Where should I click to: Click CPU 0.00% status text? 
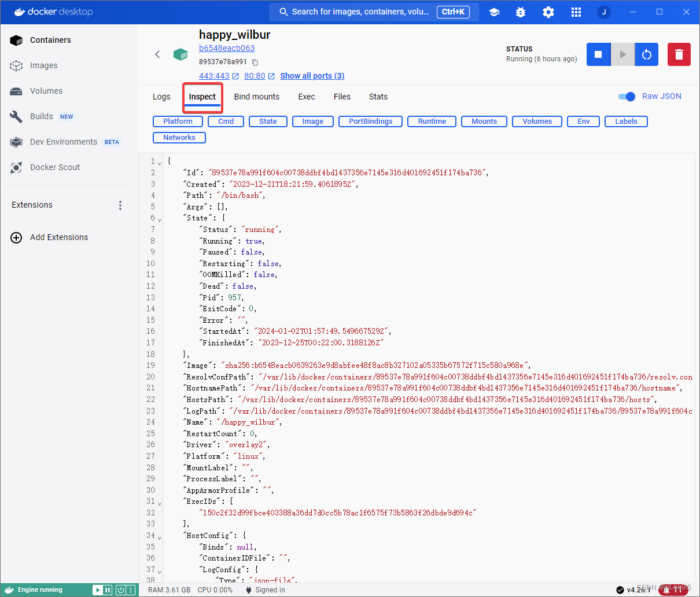point(215,590)
